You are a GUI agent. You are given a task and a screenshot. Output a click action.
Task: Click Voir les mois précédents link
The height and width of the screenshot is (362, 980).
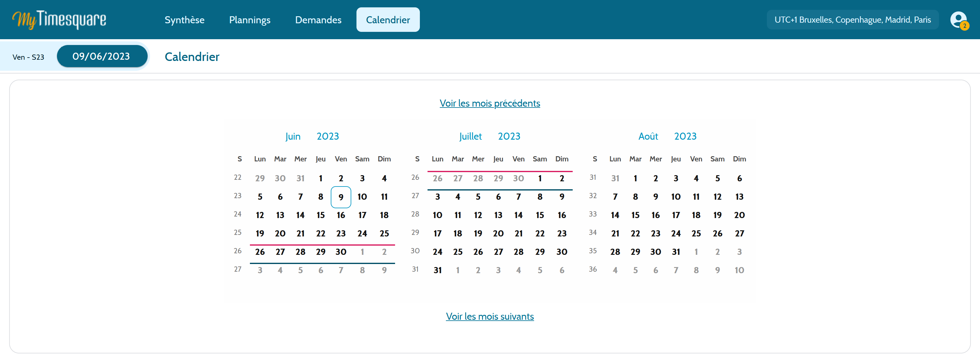(x=490, y=103)
